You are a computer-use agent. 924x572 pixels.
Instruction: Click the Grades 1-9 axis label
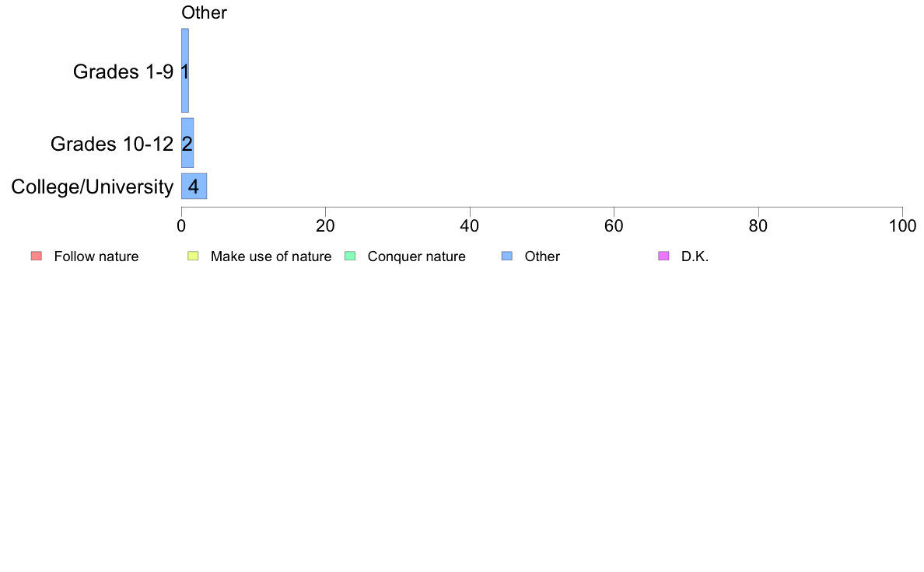pos(123,71)
